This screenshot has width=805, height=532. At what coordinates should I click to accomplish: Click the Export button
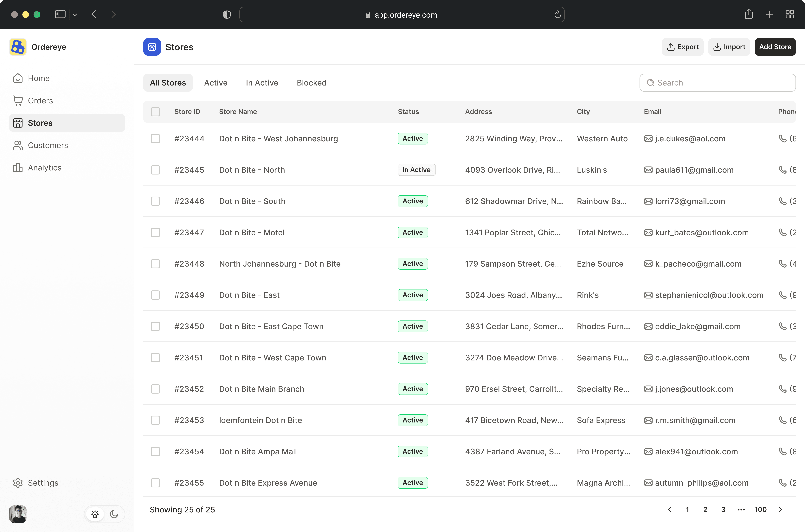pos(683,47)
